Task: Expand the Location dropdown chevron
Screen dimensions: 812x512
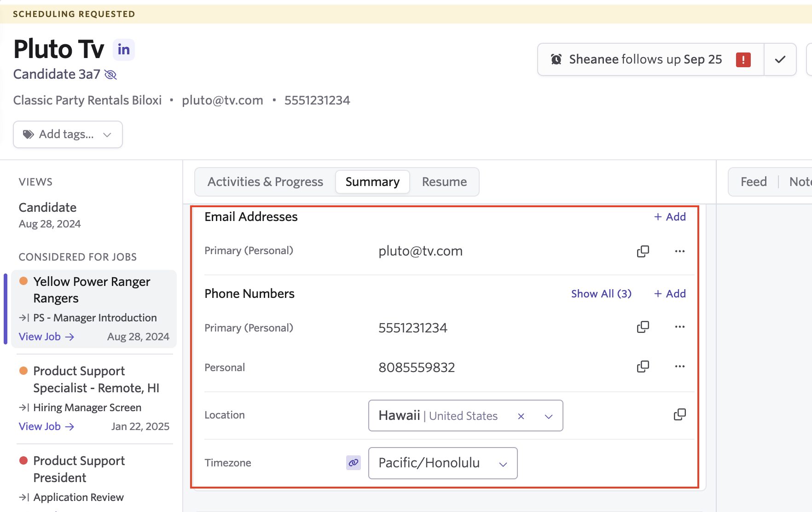Action: [x=549, y=416]
